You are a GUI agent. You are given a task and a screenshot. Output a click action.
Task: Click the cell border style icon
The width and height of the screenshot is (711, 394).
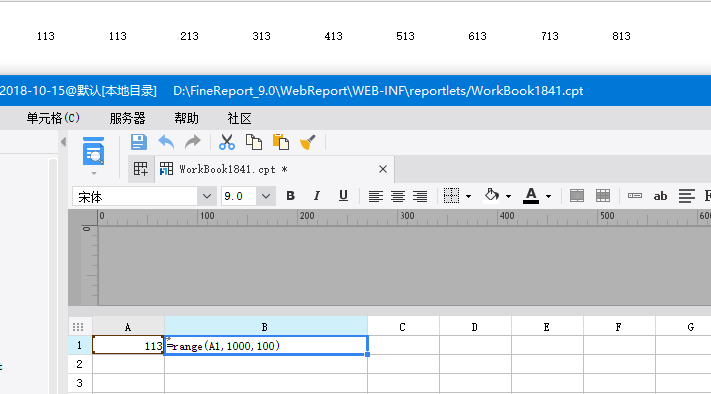click(451, 196)
